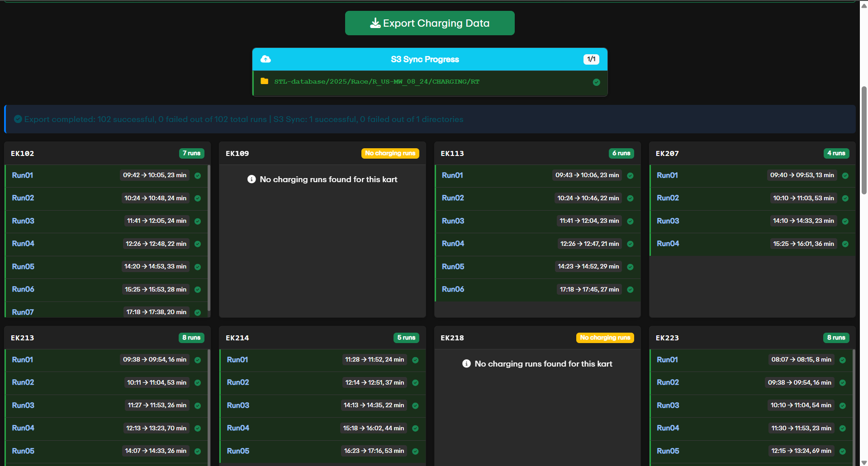Click the status check of EK214 Run05

415,452
